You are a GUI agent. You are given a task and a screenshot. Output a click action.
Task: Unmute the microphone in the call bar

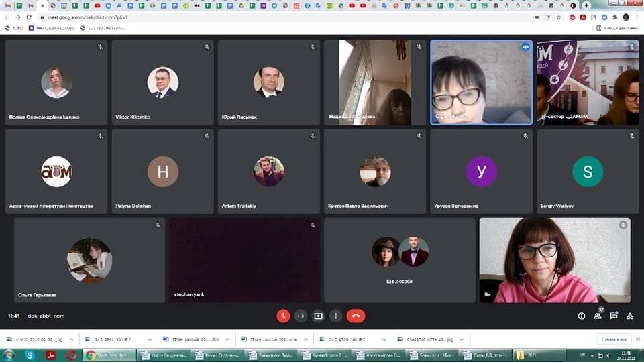tap(283, 316)
